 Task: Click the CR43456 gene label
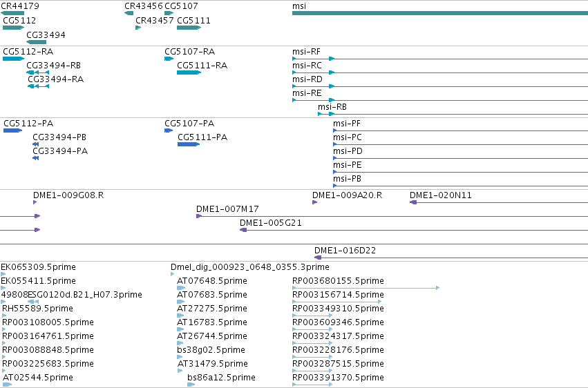click(x=144, y=6)
